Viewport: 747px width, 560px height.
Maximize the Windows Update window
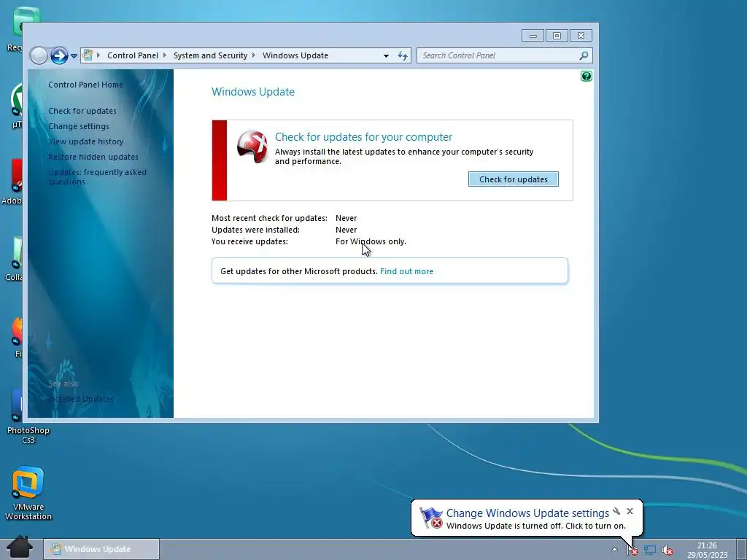(x=557, y=36)
